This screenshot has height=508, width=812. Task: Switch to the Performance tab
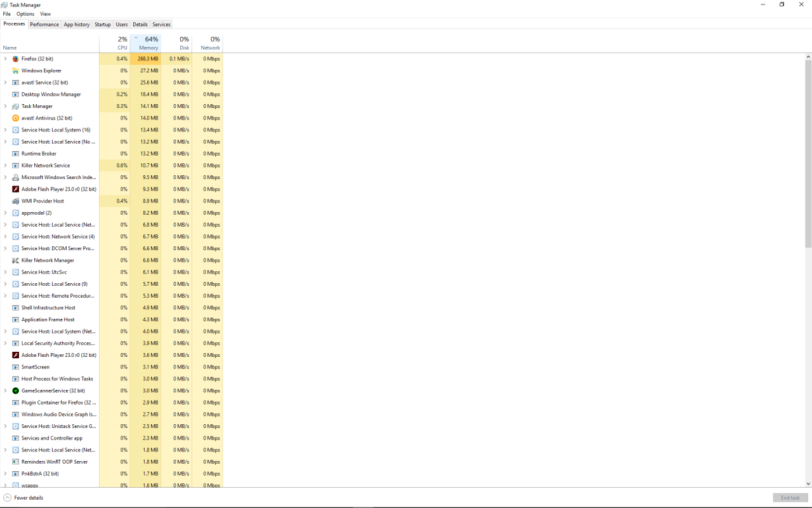[x=44, y=25]
